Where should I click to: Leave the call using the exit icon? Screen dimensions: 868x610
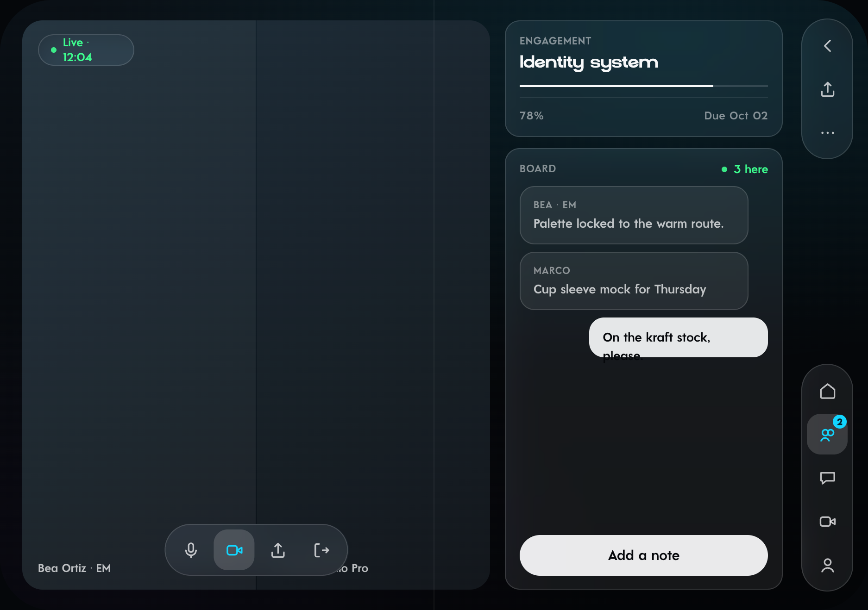(x=321, y=550)
